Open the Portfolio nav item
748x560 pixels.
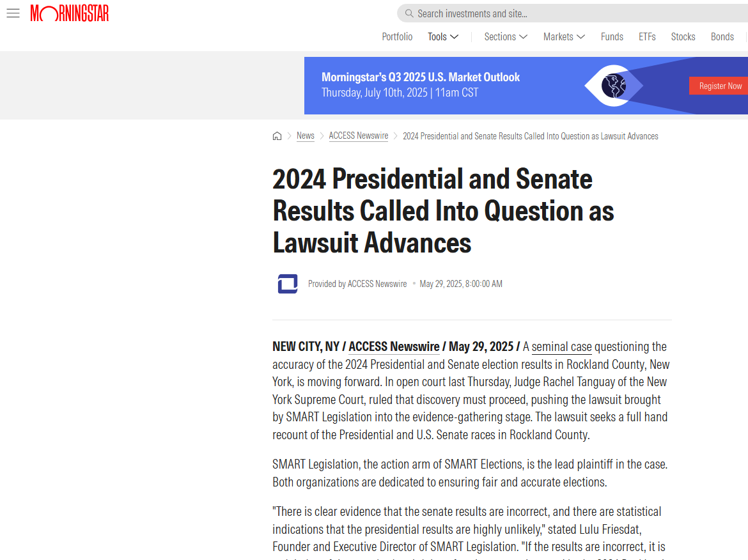click(397, 36)
